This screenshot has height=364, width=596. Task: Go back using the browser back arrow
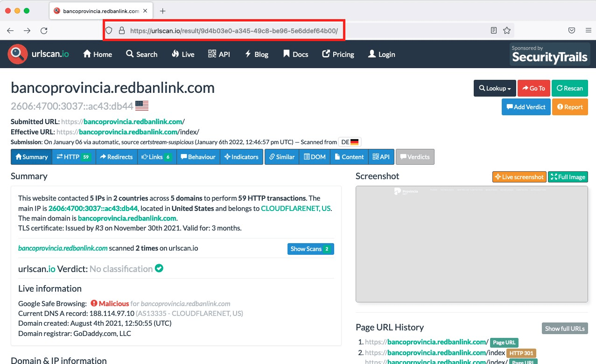10,31
